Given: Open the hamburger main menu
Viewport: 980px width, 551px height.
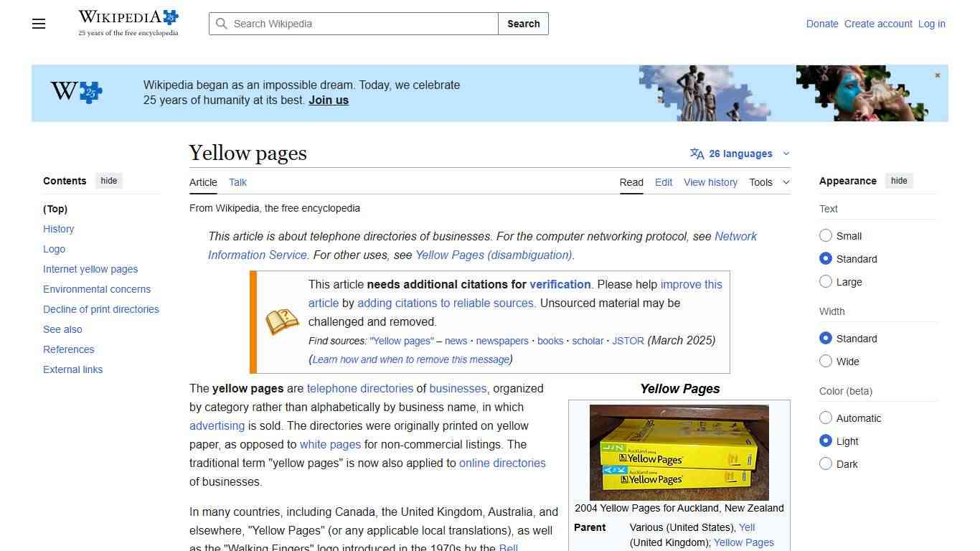Looking at the screenshot, I should click(x=38, y=24).
